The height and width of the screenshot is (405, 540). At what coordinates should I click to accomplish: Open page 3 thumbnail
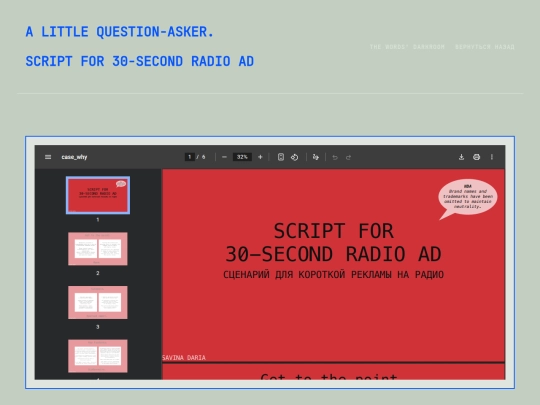(x=98, y=302)
